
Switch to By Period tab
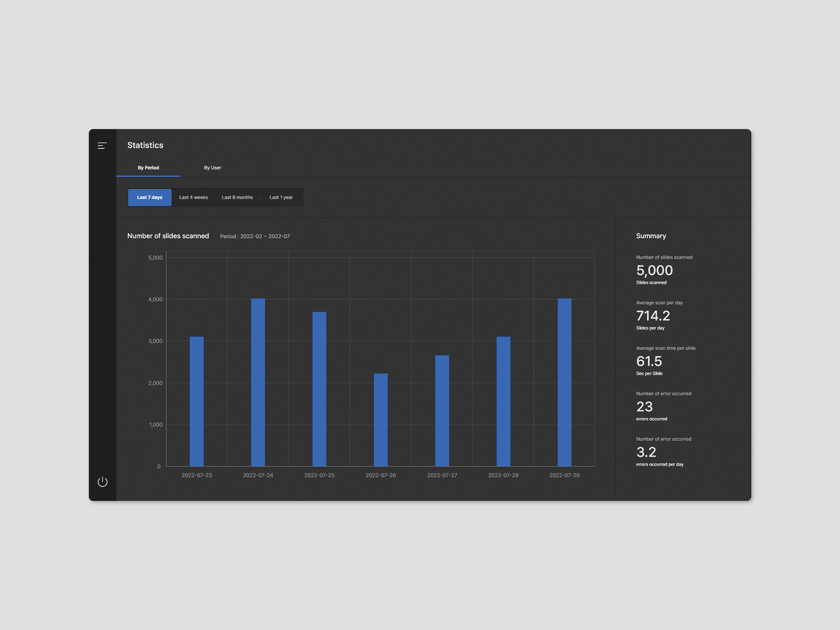pos(149,168)
